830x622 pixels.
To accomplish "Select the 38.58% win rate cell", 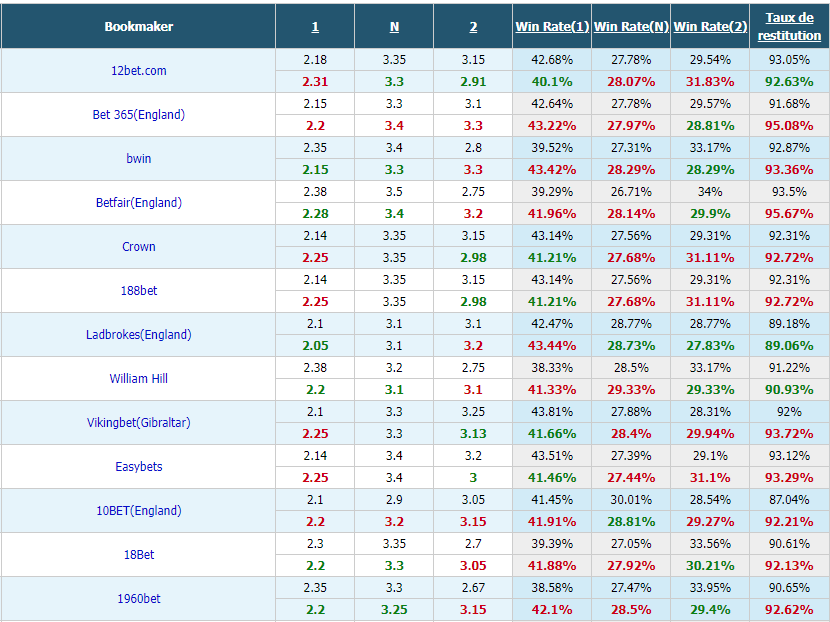I will 552,587.
